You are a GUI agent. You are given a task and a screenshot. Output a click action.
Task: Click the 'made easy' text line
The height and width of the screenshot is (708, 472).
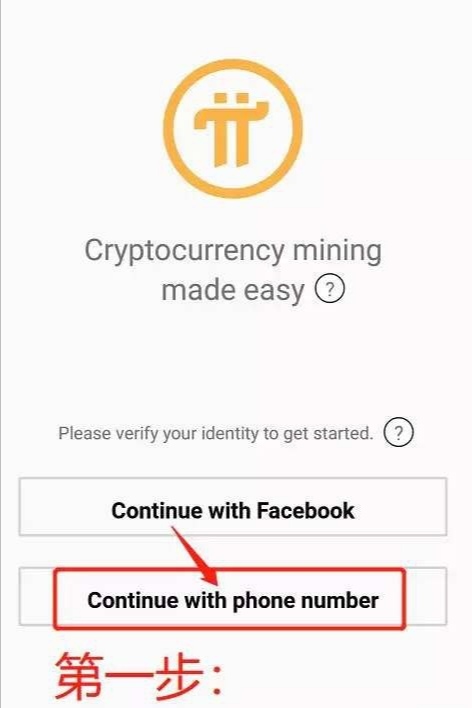tap(233, 290)
